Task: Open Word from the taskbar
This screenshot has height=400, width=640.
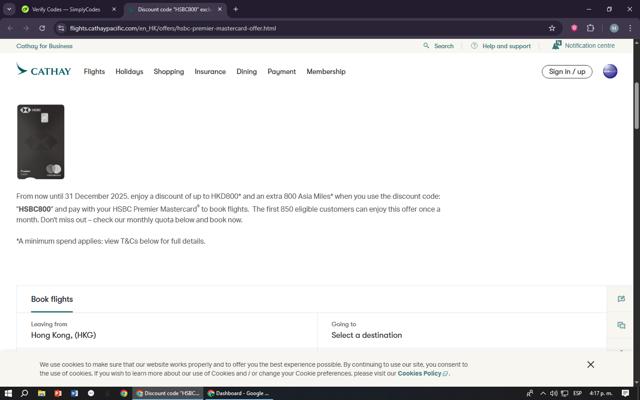Action: click(74, 393)
